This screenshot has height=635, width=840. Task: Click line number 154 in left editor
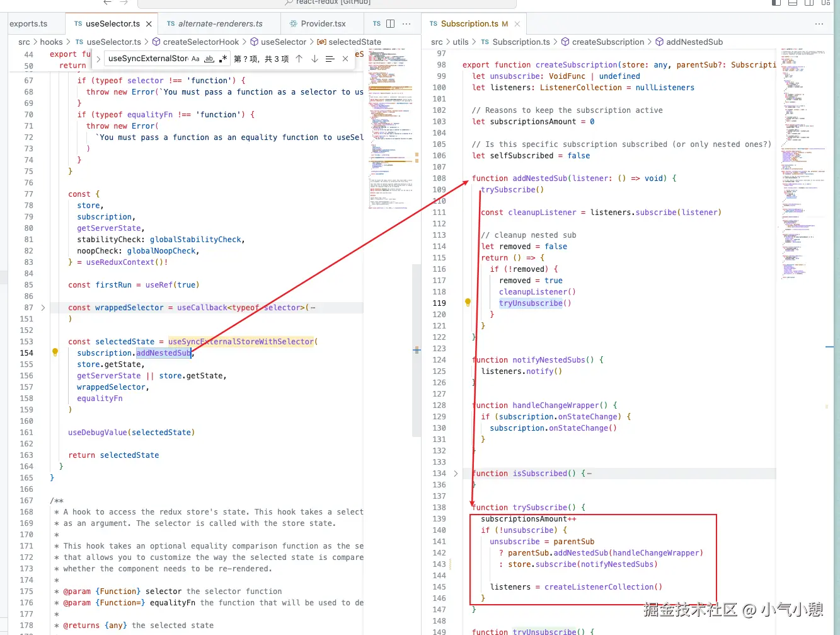tap(26, 353)
